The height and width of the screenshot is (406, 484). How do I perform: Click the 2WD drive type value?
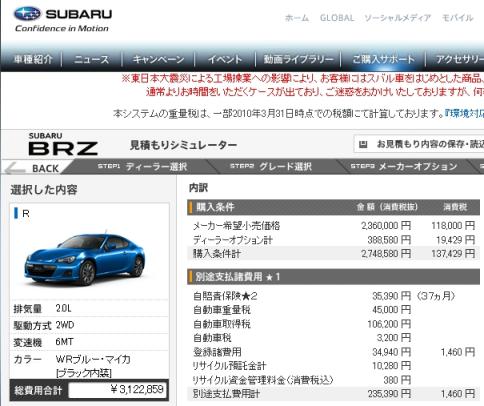tap(65, 325)
